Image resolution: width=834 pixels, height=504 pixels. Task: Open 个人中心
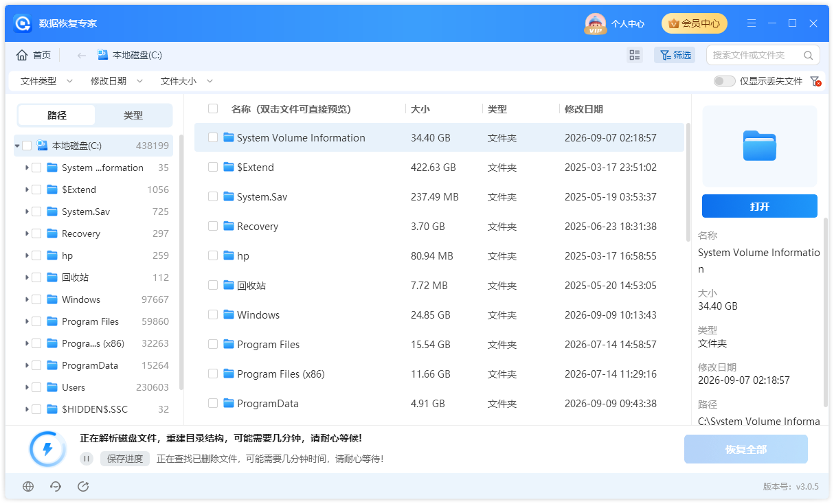pos(628,23)
